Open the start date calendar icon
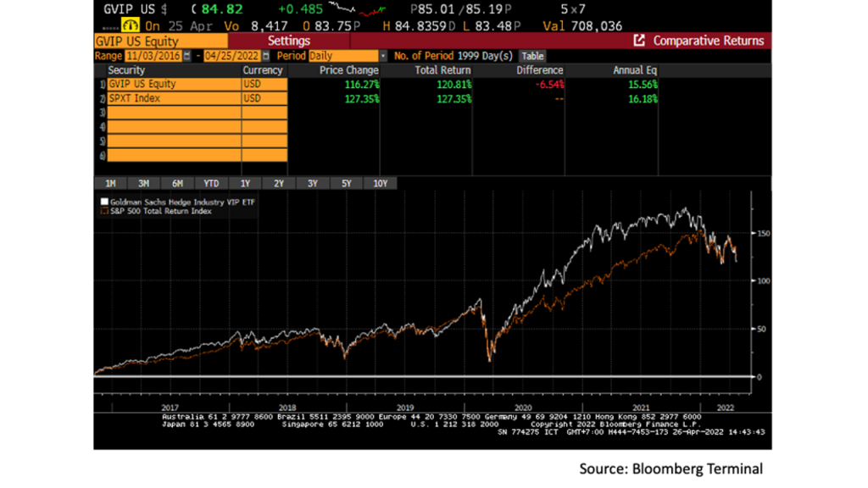This screenshot has height=488, width=868. coord(187,56)
